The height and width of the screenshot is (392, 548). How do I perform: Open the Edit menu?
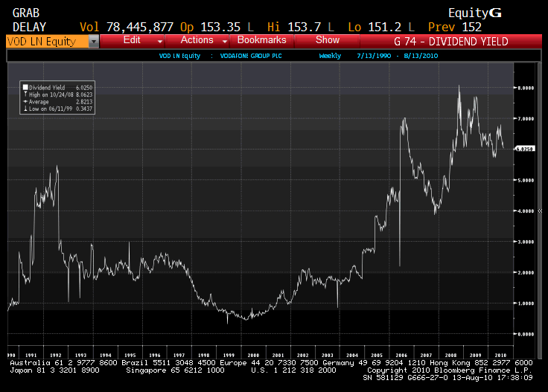point(132,40)
